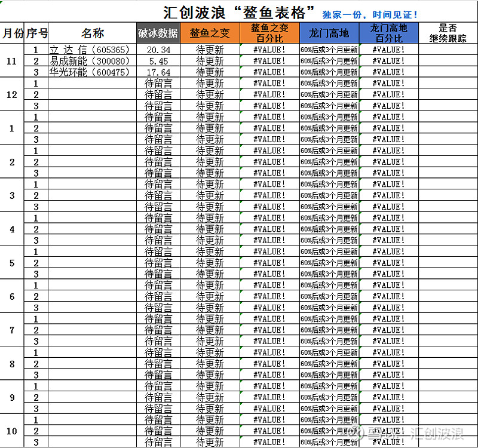Select the title 汇创波浪“鳌鱼表格”

pyautogui.click(x=239, y=13)
